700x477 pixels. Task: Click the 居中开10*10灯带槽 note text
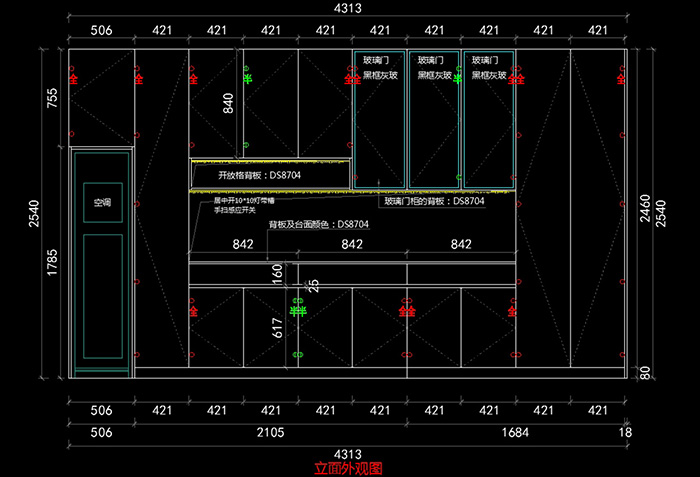coord(240,201)
